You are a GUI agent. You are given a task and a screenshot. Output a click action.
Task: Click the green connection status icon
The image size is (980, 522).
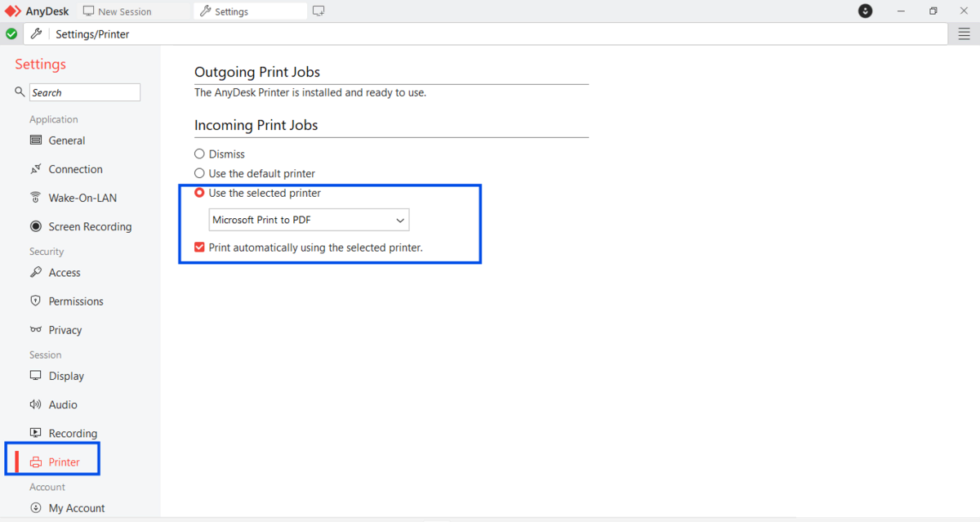pos(11,34)
